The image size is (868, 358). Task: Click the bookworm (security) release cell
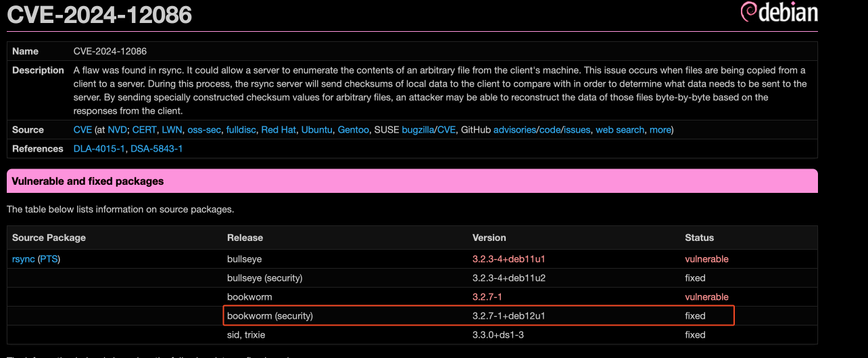[x=270, y=316]
